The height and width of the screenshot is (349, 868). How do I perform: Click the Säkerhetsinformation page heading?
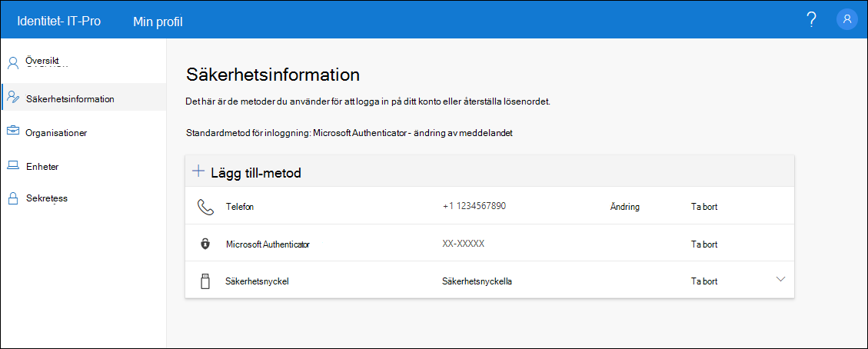click(x=274, y=75)
